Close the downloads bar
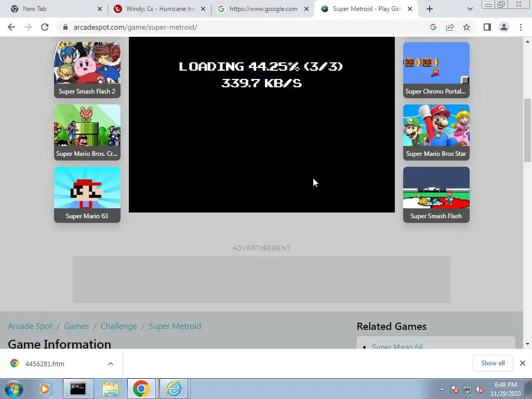This screenshot has width=532, height=399. tap(523, 363)
